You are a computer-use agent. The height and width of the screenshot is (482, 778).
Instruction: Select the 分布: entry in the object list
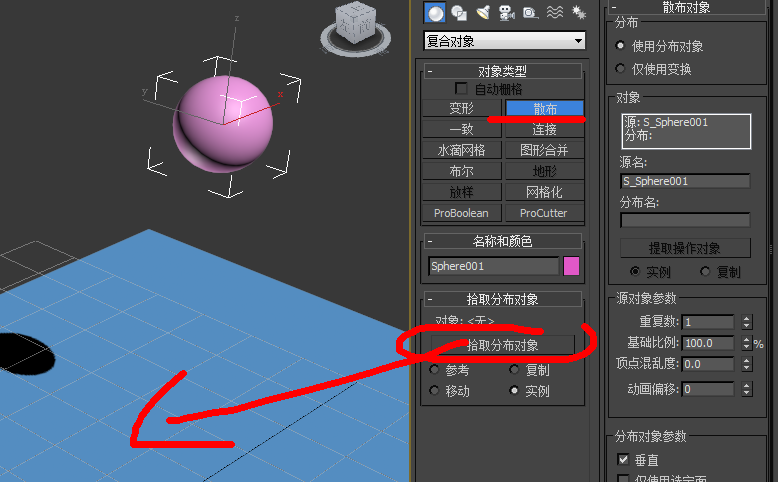tap(638, 135)
